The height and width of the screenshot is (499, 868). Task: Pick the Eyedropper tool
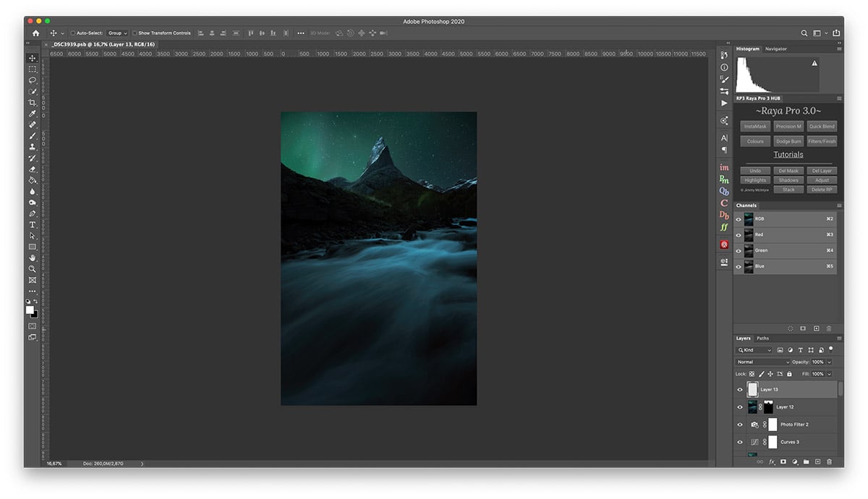(33, 114)
